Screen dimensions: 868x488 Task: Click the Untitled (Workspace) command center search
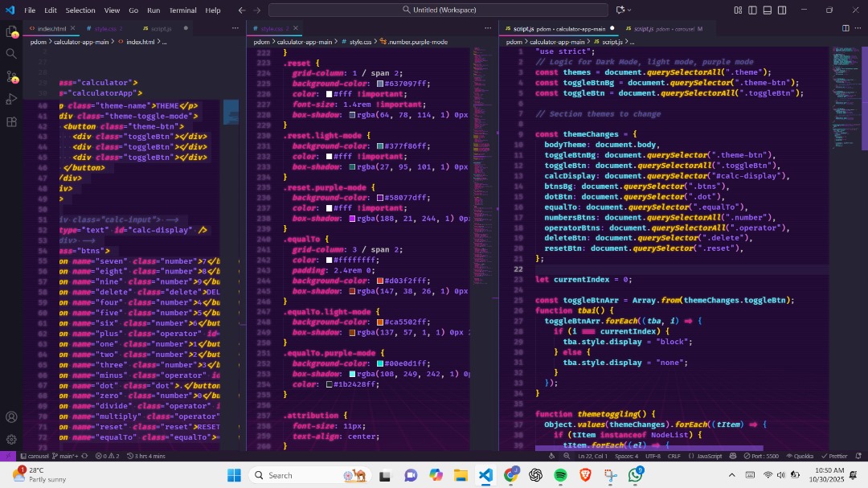(x=439, y=10)
